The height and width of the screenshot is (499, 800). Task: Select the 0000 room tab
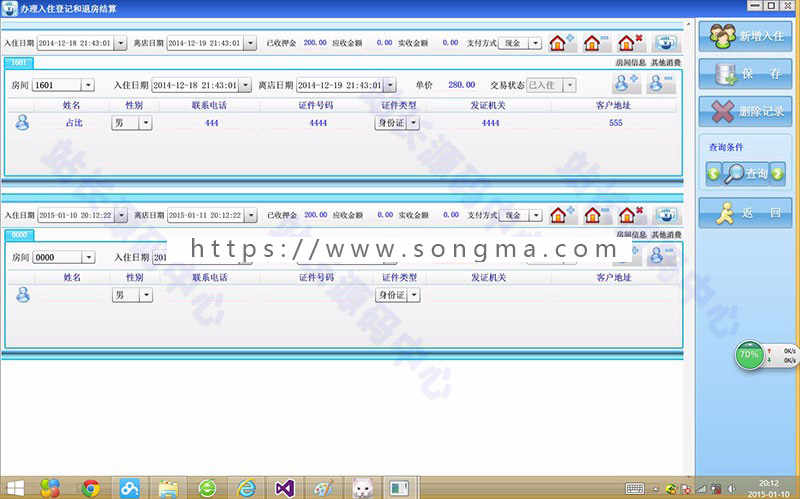point(19,235)
